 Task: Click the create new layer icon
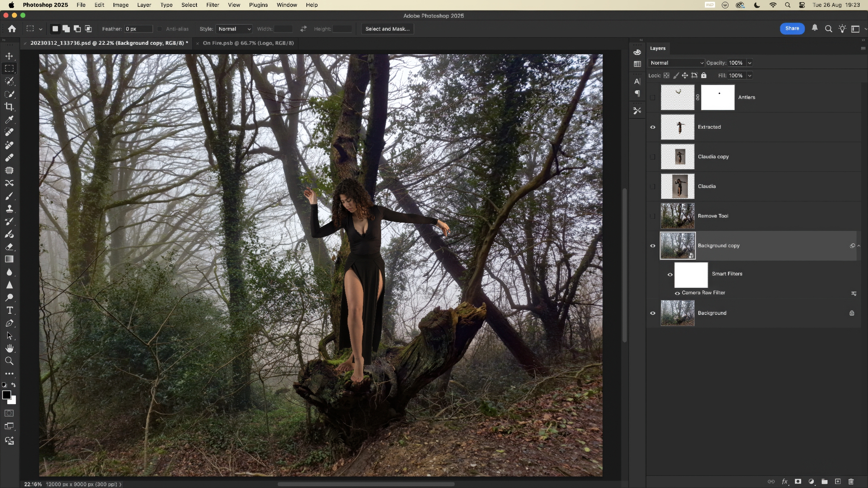click(838, 481)
